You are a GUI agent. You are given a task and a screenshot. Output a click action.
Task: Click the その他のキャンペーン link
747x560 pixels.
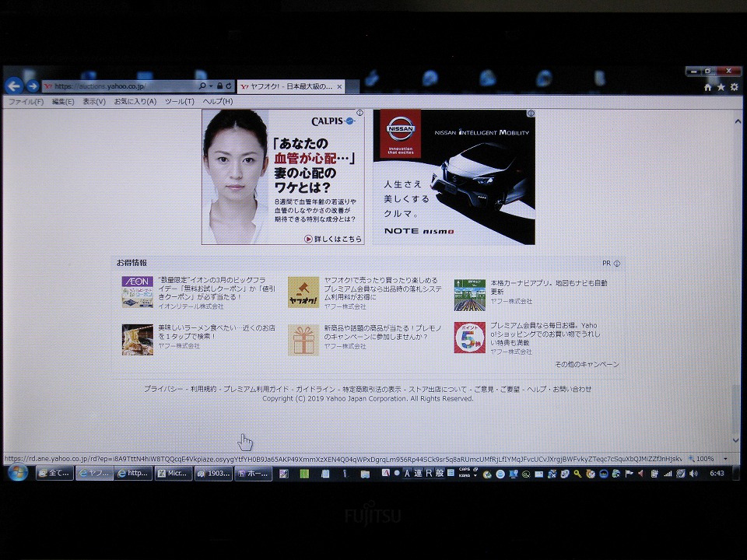coord(587,364)
